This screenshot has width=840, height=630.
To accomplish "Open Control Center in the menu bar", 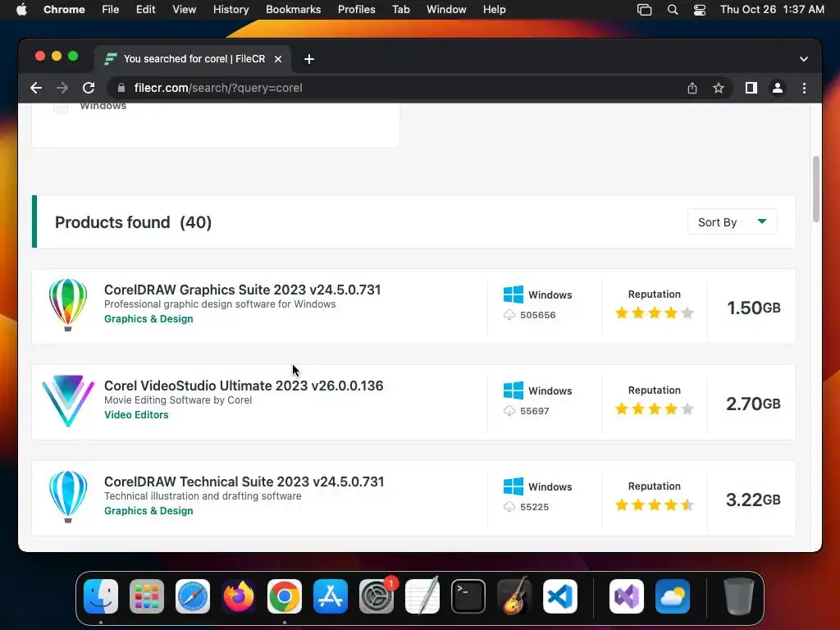I will point(700,10).
